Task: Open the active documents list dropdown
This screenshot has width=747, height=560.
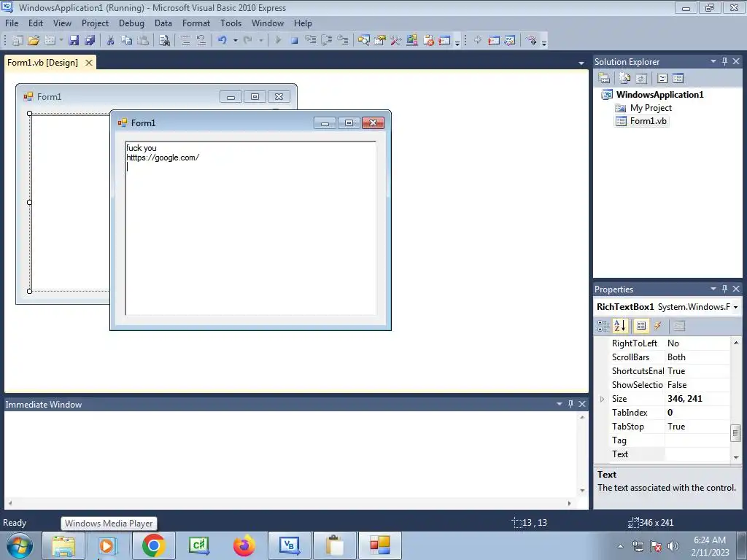Action: [x=581, y=63]
